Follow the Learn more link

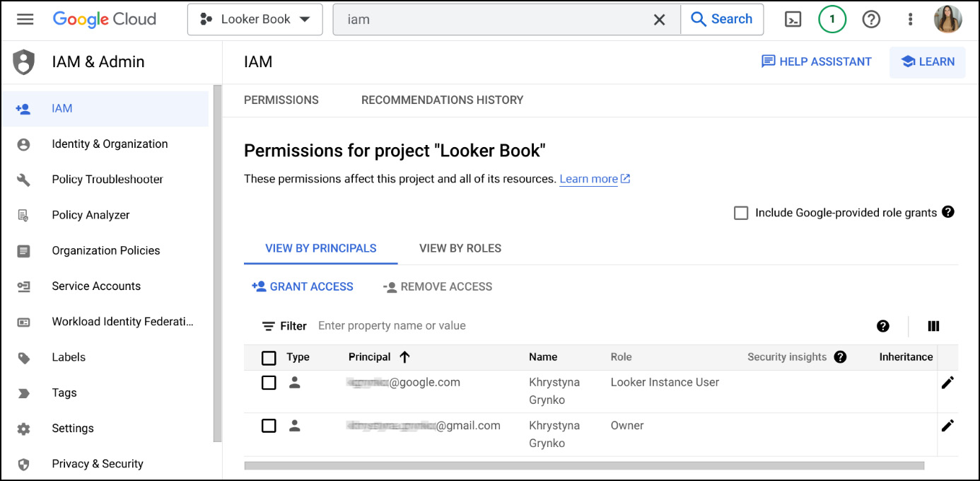595,180
